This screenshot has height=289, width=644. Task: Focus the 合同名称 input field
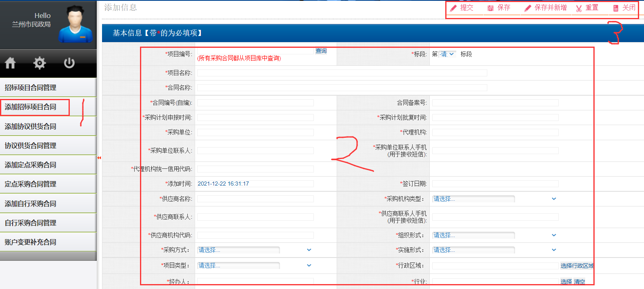tap(342, 87)
